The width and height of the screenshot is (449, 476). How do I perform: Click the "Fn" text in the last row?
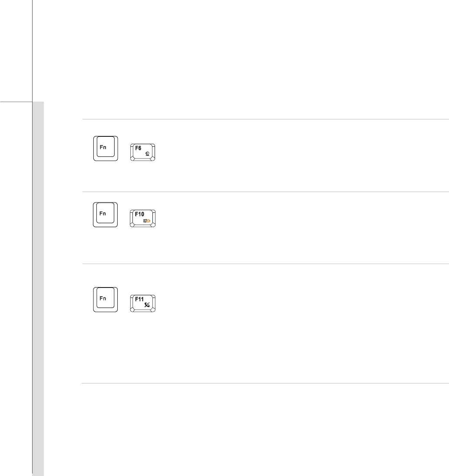(102, 298)
